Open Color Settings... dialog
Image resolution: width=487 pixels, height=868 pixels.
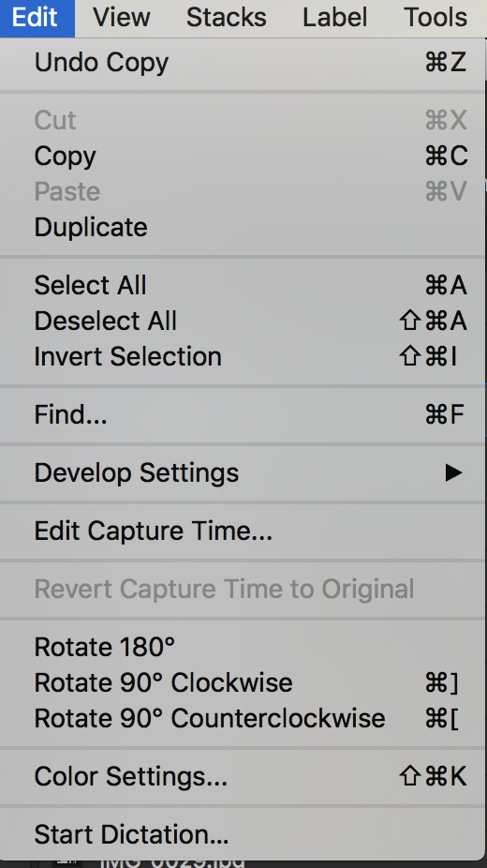[243, 776]
